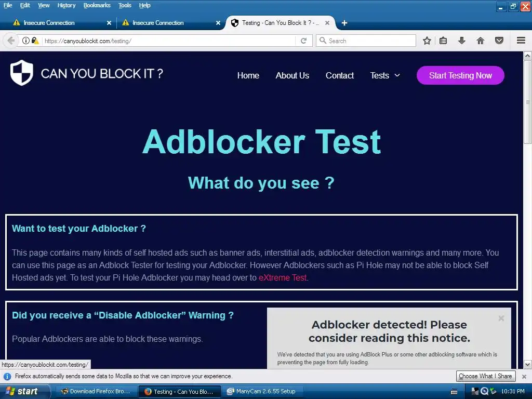Click the vertical scrollbar up arrow
The width and height of the screenshot is (532, 399).
[x=528, y=55]
